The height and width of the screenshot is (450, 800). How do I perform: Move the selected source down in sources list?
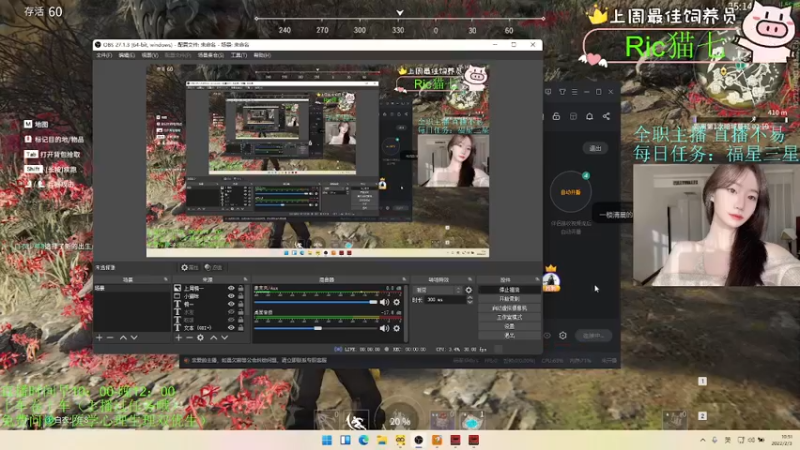(224, 338)
